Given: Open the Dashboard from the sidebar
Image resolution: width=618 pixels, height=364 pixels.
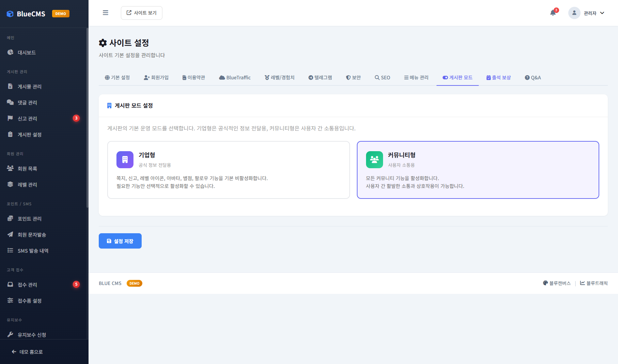Looking at the screenshot, I should pos(27,52).
